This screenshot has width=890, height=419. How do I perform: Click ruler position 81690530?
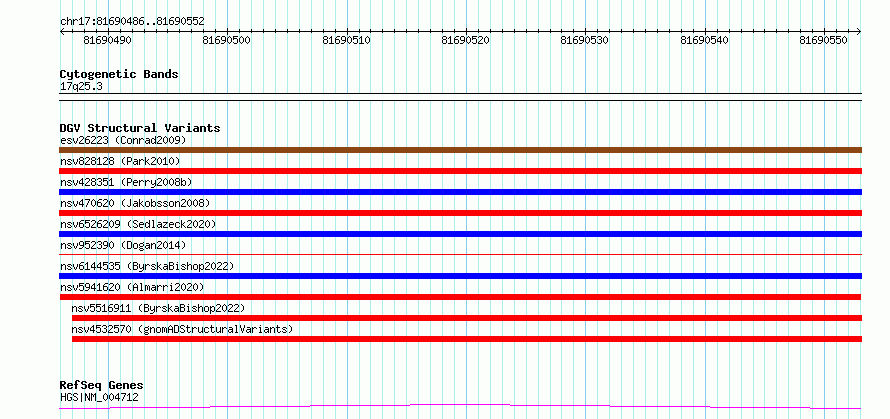[585, 40]
